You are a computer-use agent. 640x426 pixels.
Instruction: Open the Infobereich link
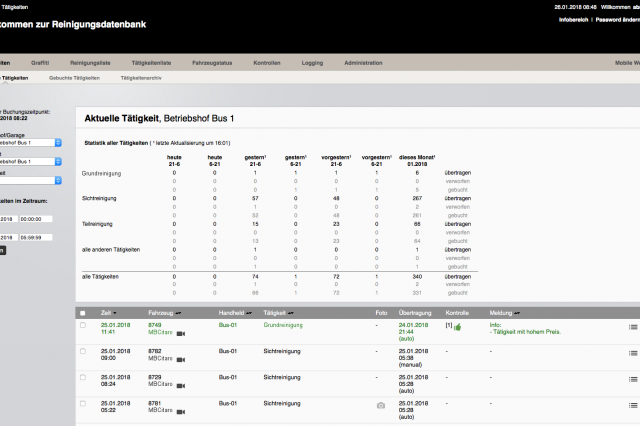click(573, 20)
